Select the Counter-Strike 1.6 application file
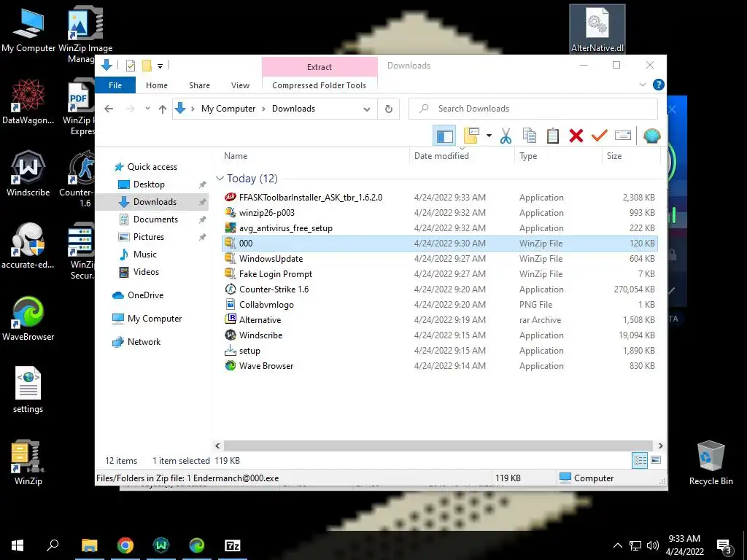 [x=440, y=289]
